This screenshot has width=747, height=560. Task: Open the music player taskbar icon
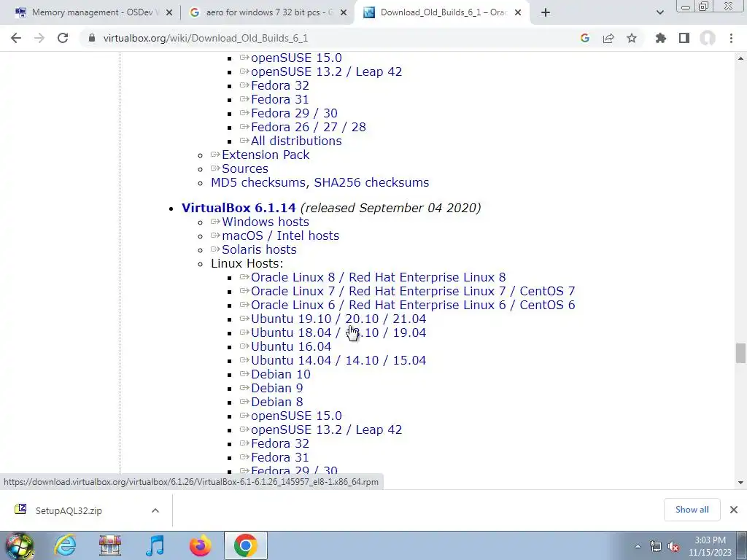155,545
